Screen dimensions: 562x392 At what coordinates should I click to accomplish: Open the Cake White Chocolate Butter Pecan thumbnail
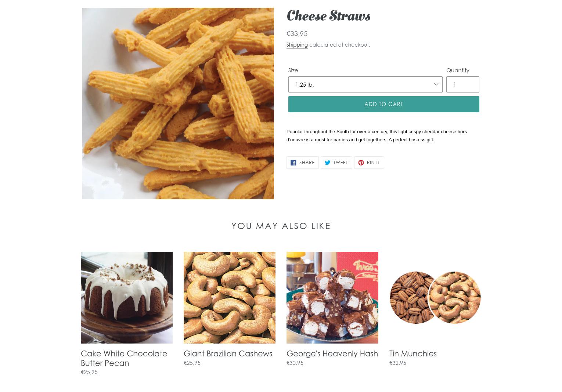point(127,298)
